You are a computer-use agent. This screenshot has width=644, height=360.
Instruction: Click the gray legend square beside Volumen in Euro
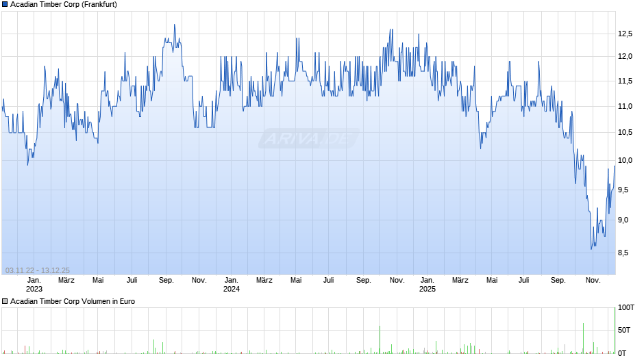click(5, 301)
